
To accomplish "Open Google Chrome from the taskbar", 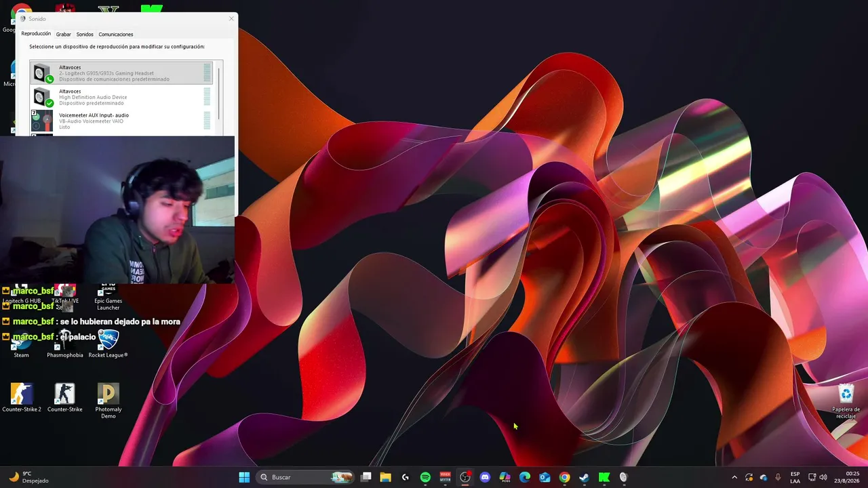I will coord(564,477).
